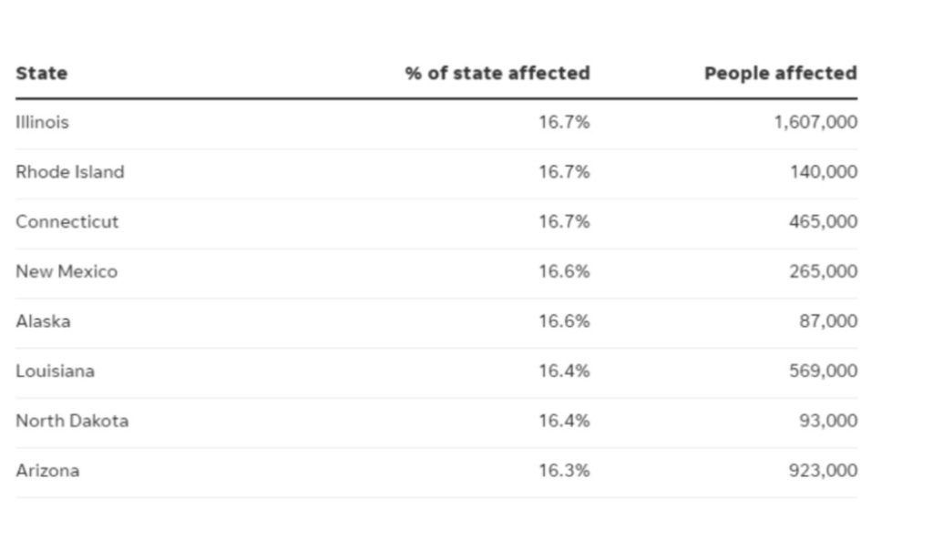Select the Louisiana state name
933x560 pixels.
pyautogui.click(x=55, y=372)
